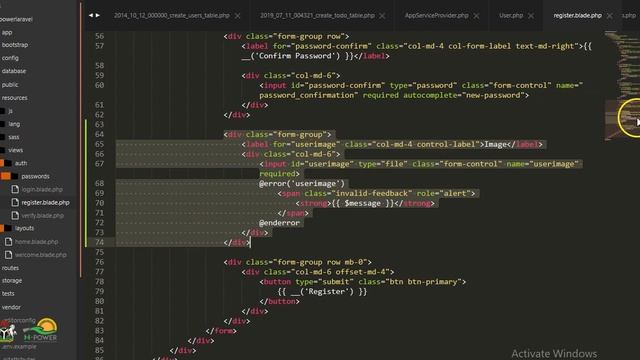Expand the vendor folder
640x360 pixels.
tap(11, 307)
